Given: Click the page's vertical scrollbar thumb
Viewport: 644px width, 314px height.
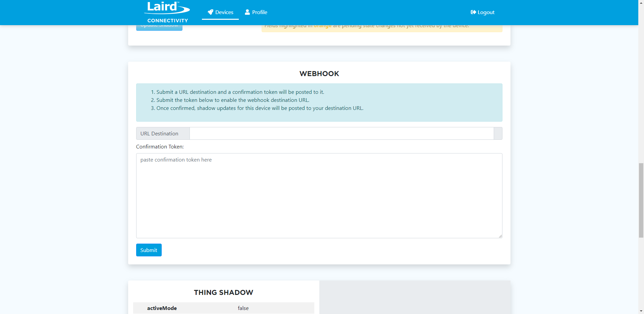Looking at the screenshot, I should point(641,200).
